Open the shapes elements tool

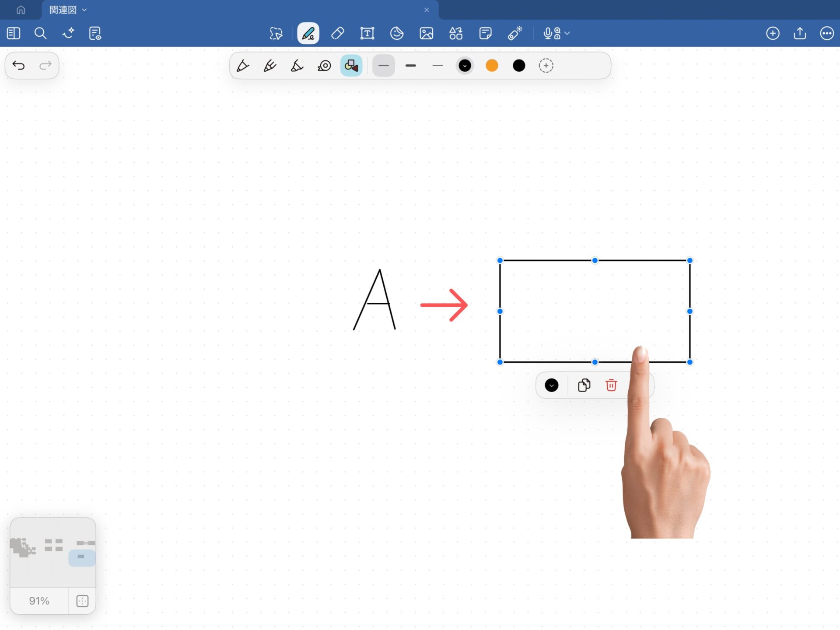pos(456,33)
